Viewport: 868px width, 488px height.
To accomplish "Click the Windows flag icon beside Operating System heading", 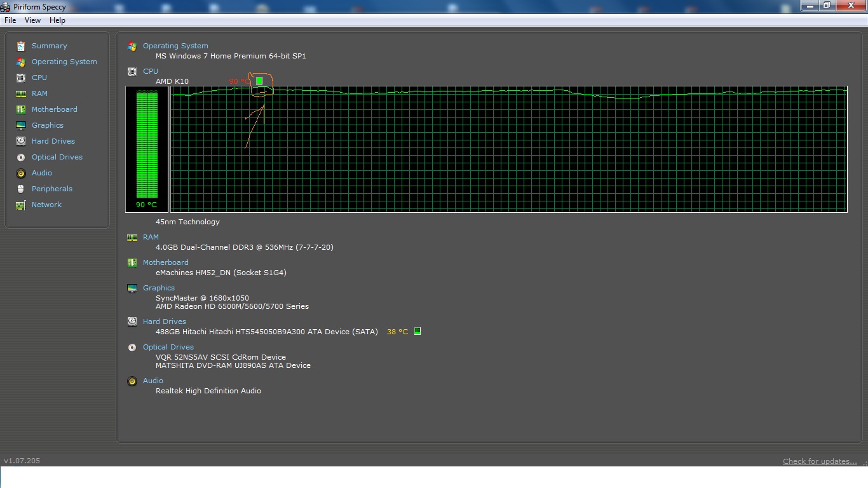I will [x=132, y=46].
